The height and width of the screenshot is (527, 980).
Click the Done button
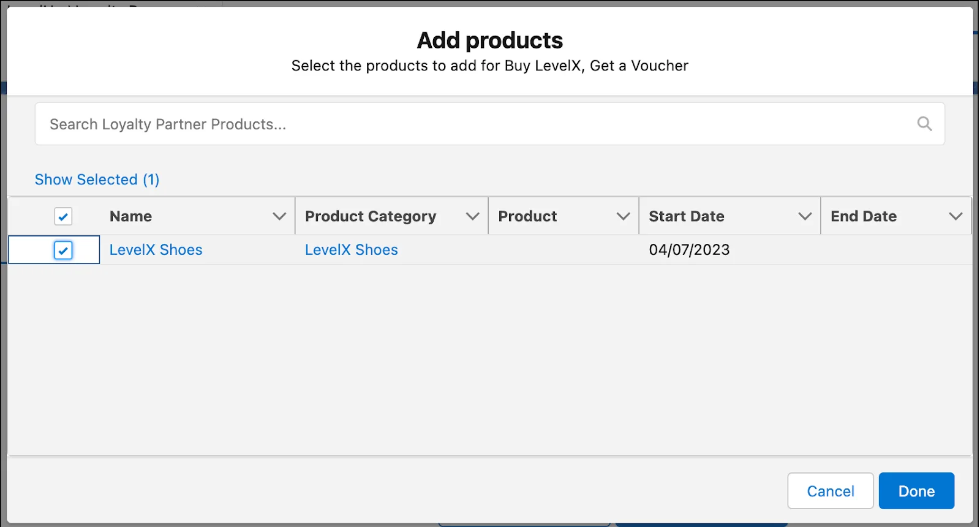coord(916,491)
